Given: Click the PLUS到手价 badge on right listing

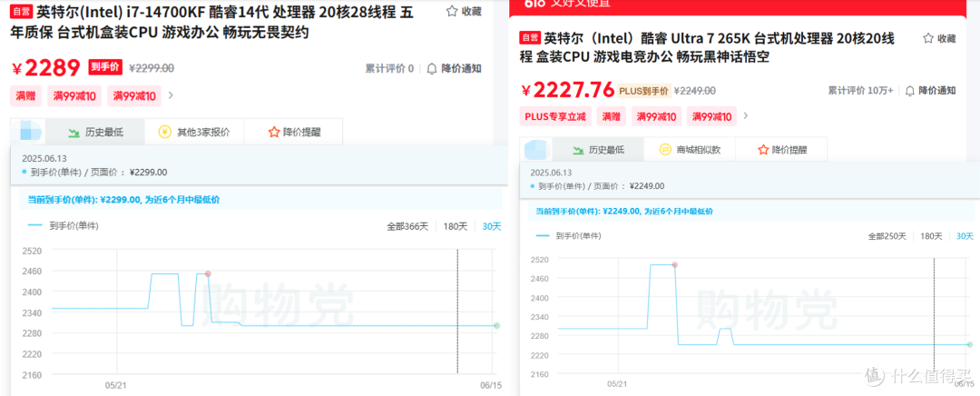Looking at the screenshot, I should click(x=643, y=91).
